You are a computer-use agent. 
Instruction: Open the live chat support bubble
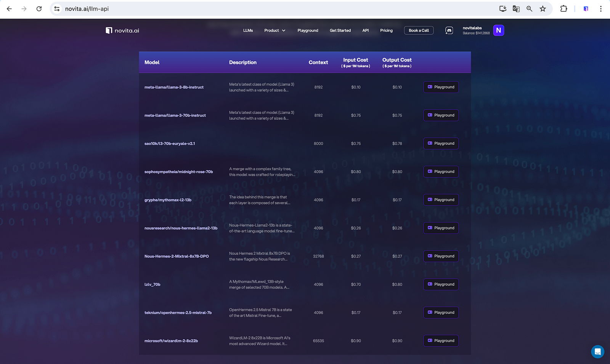[597, 351]
